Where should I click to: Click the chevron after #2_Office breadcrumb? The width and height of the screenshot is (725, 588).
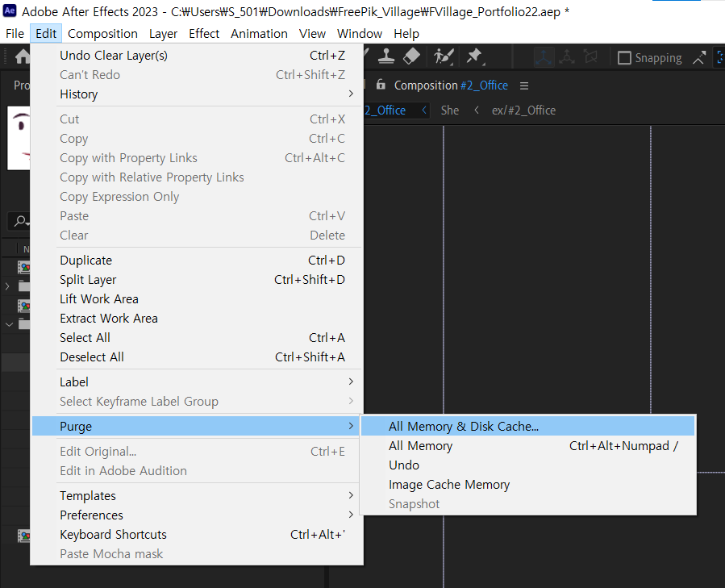click(424, 111)
